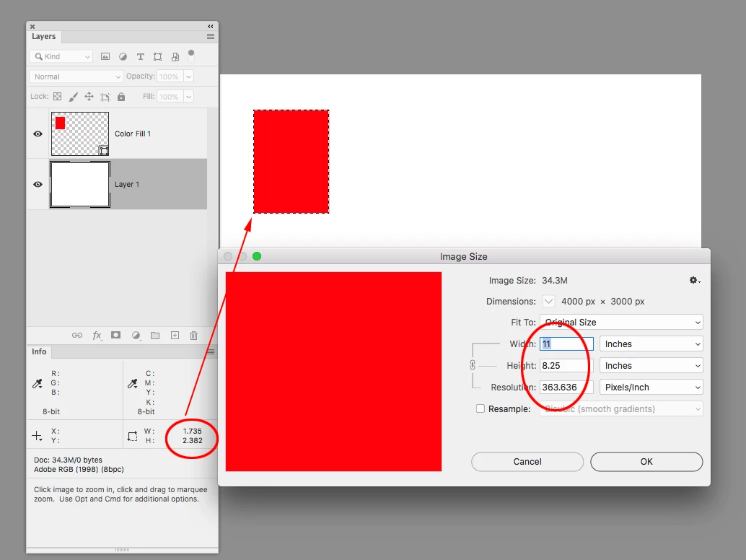Select the Layers panel tab
Viewport: 746px width, 560px height.
point(44,37)
